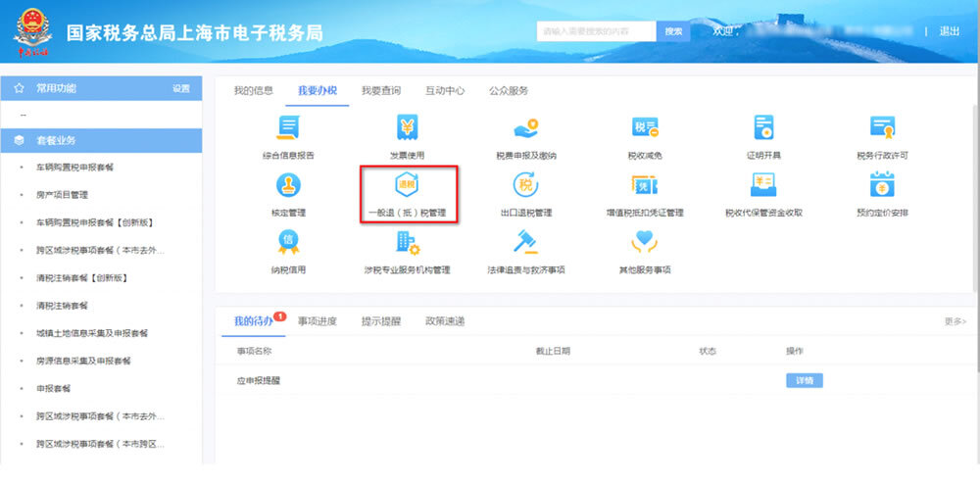Click the 发票使用 icon
The width and height of the screenshot is (980, 484).
407,128
